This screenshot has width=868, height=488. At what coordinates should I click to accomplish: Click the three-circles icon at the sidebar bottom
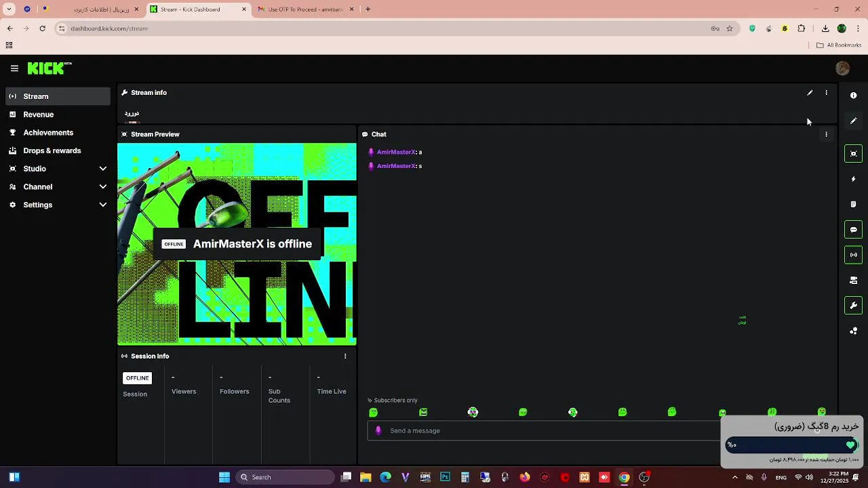click(x=854, y=331)
